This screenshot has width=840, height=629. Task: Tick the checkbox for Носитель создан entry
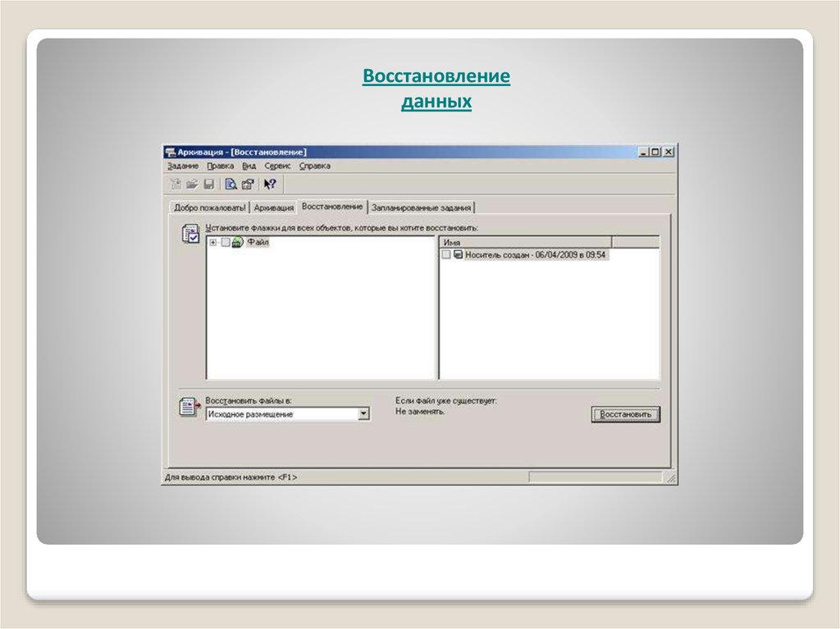point(445,254)
